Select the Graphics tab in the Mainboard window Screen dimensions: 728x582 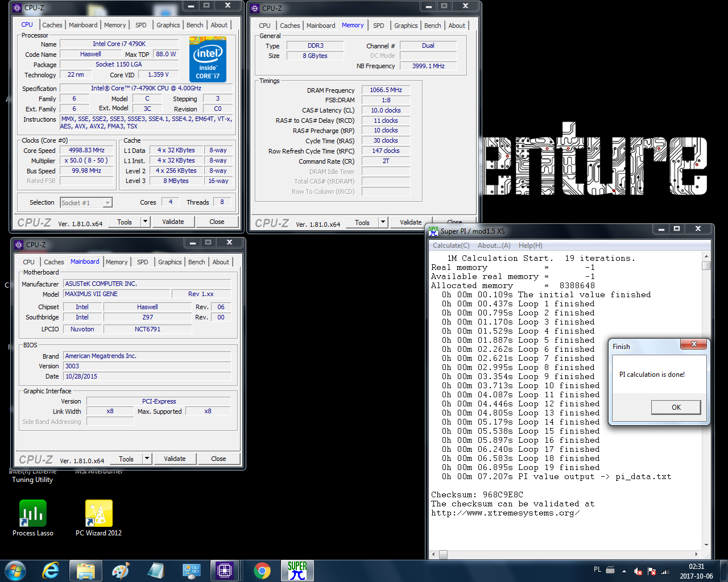[170, 262]
